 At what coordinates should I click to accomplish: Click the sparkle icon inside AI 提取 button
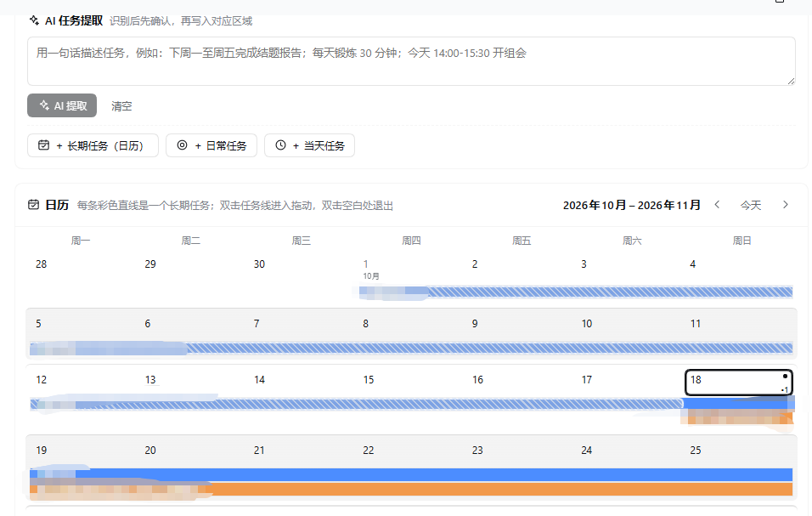click(44, 105)
